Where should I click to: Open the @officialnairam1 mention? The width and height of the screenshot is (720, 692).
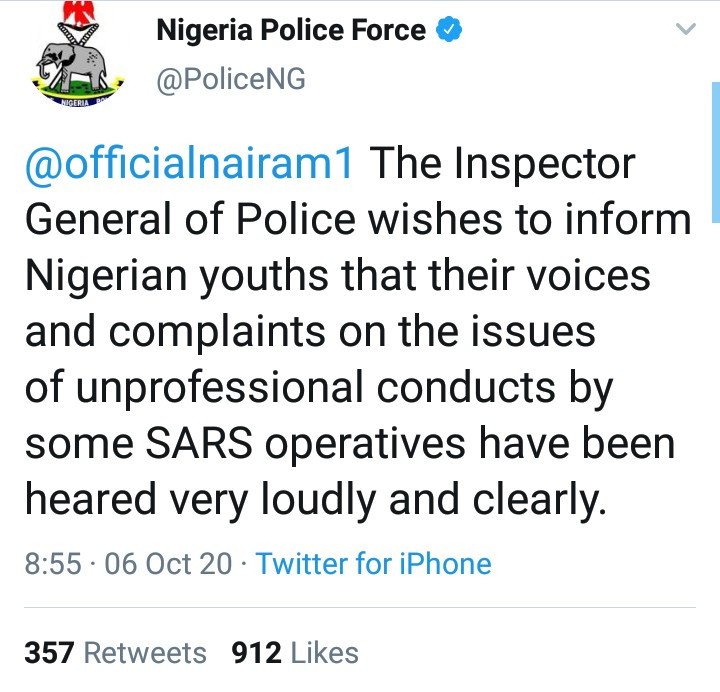[189, 164]
